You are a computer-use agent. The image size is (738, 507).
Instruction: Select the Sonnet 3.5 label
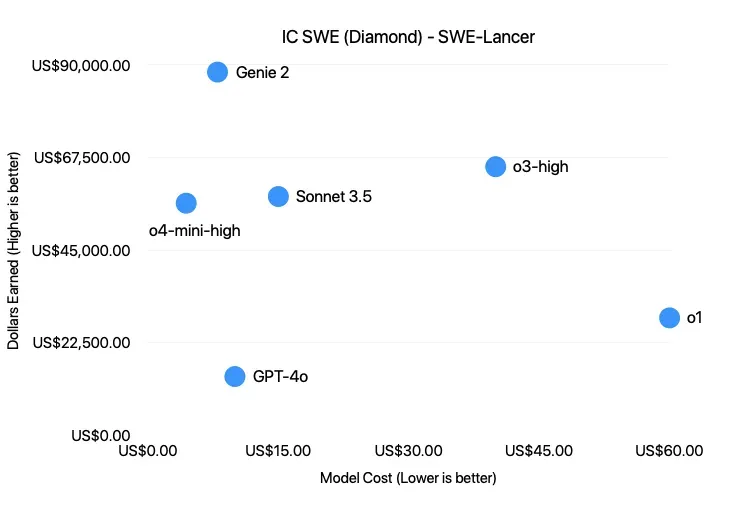click(x=334, y=197)
